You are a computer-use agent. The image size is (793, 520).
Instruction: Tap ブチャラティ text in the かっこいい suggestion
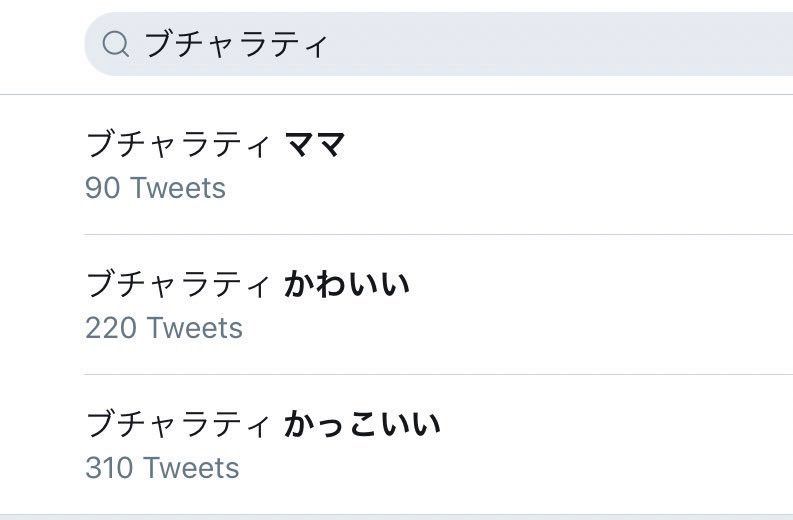(179, 424)
